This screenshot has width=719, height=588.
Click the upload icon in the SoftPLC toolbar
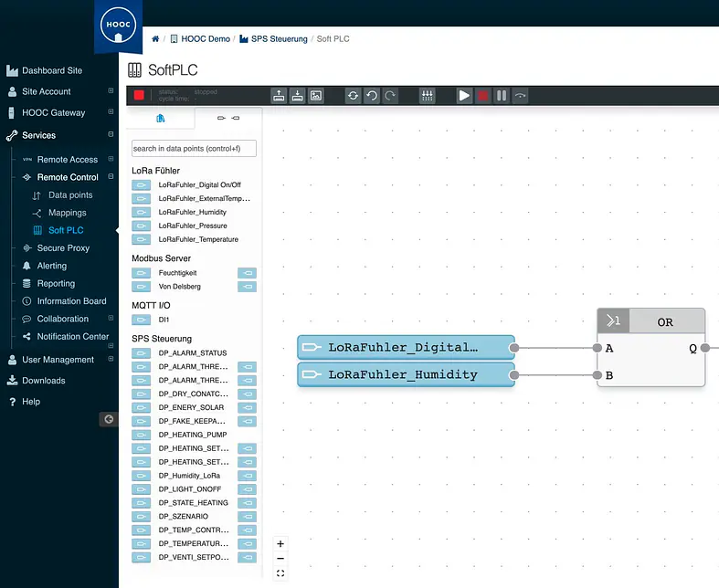(x=280, y=95)
